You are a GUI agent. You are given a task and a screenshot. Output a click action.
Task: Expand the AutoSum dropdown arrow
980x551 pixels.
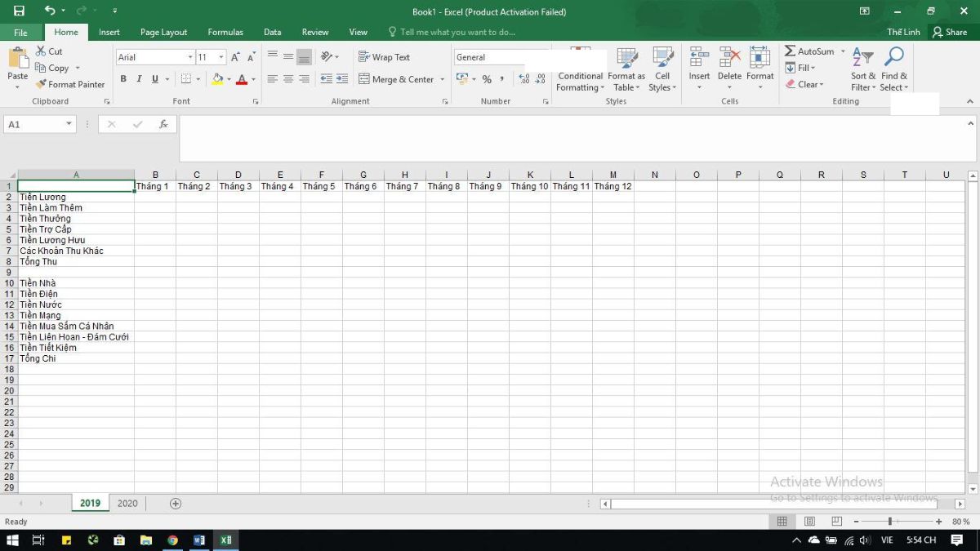pyautogui.click(x=843, y=51)
